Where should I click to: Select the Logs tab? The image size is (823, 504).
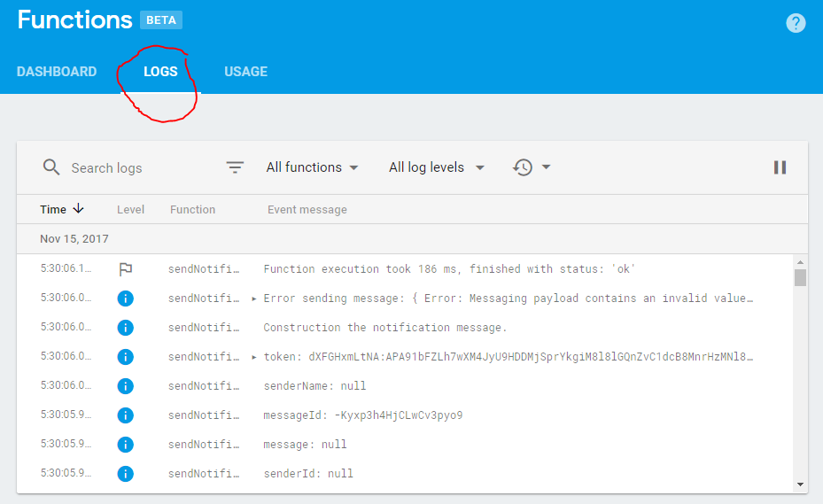160,72
